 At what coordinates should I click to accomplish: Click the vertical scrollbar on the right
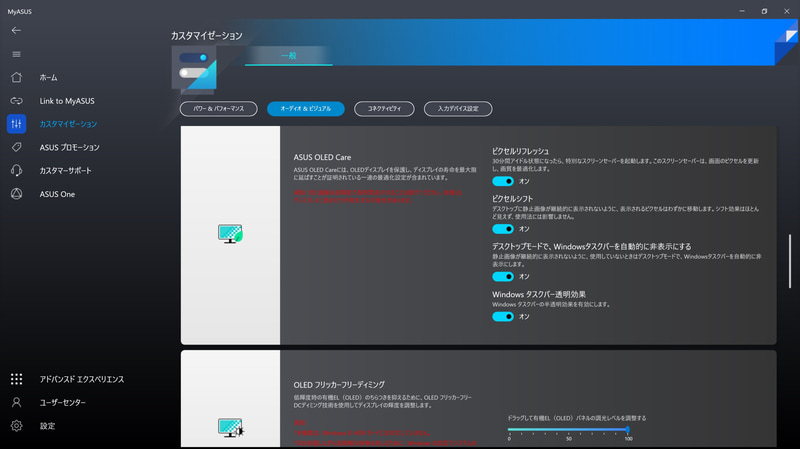pos(790,261)
